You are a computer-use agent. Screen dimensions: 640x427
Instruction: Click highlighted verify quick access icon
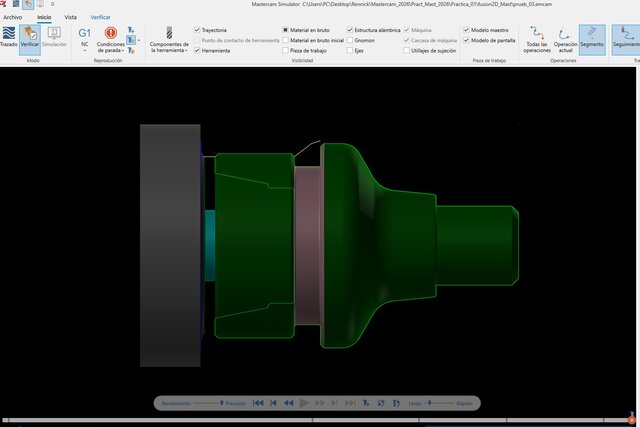(28, 4)
